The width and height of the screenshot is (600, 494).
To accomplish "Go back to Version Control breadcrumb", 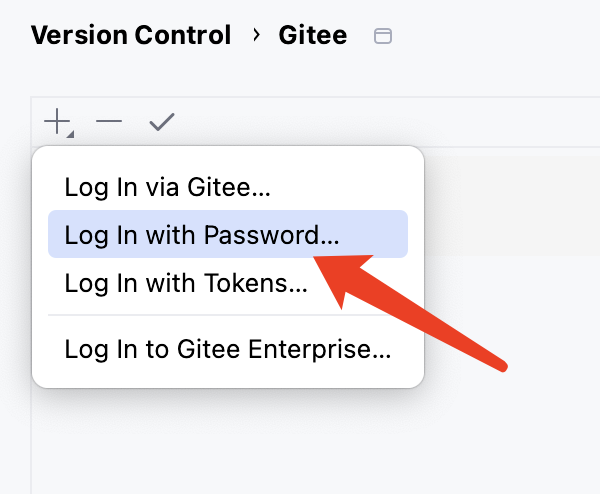I will 131,36.
